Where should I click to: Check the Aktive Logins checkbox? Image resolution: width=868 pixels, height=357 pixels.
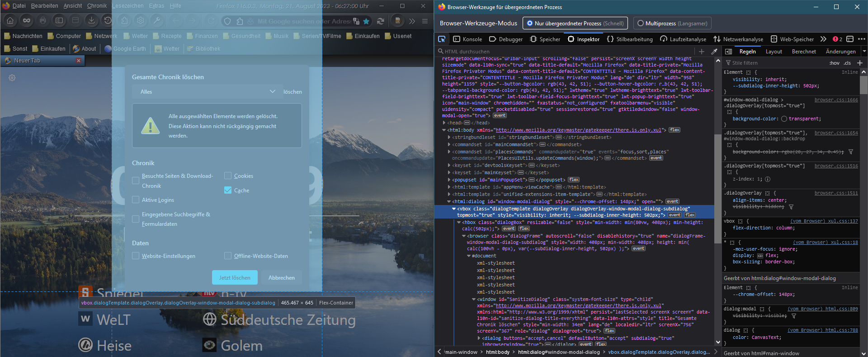coord(136,200)
